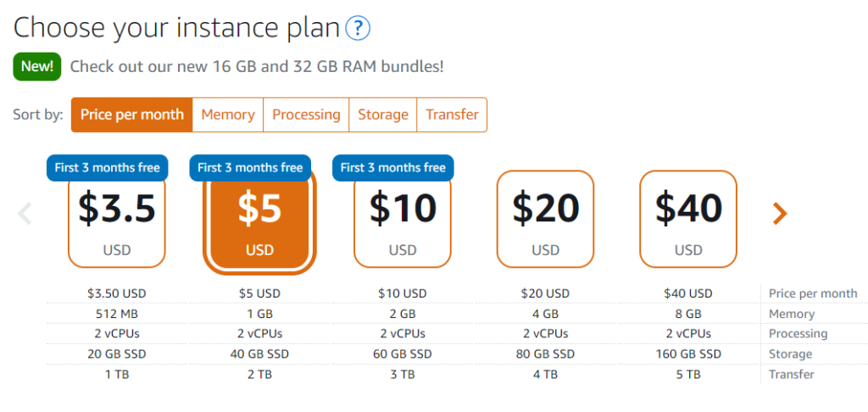
Task: Click the 160 GB SSD storage spec
Action: [688, 354]
